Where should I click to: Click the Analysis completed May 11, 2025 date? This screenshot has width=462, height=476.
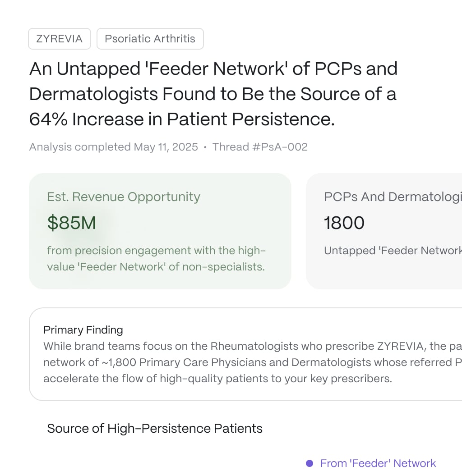(114, 147)
